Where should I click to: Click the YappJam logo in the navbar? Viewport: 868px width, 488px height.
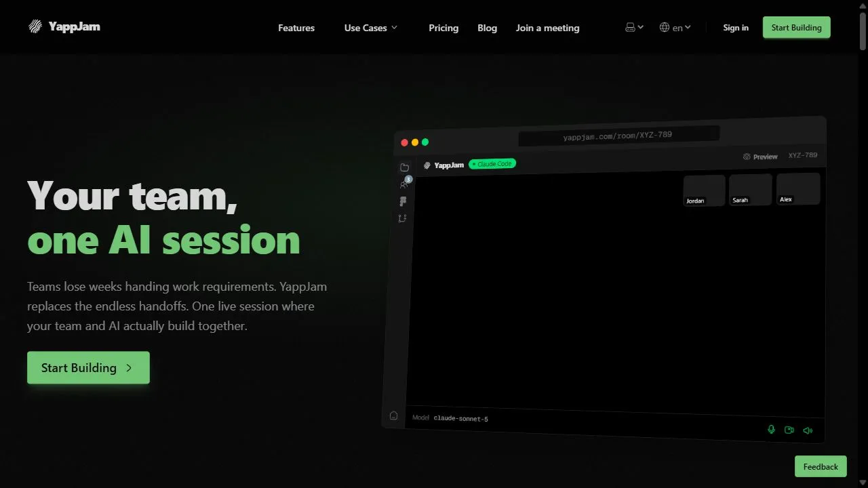(64, 27)
